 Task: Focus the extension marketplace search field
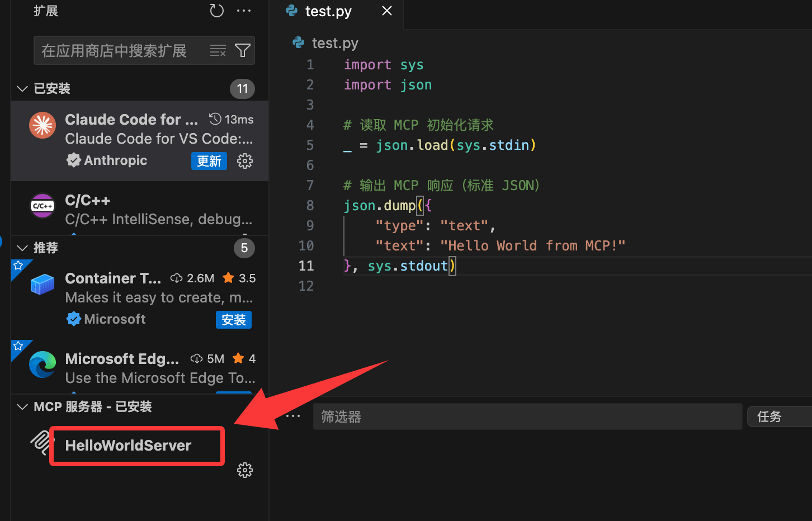(x=120, y=51)
